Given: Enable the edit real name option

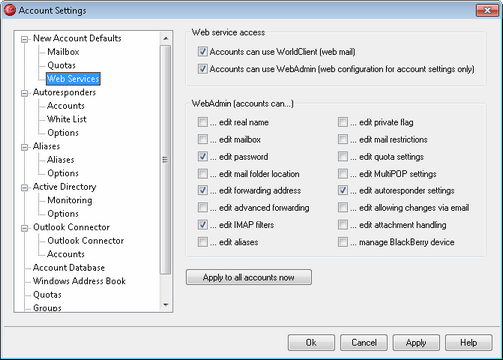Looking at the screenshot, I should (202, 122).
